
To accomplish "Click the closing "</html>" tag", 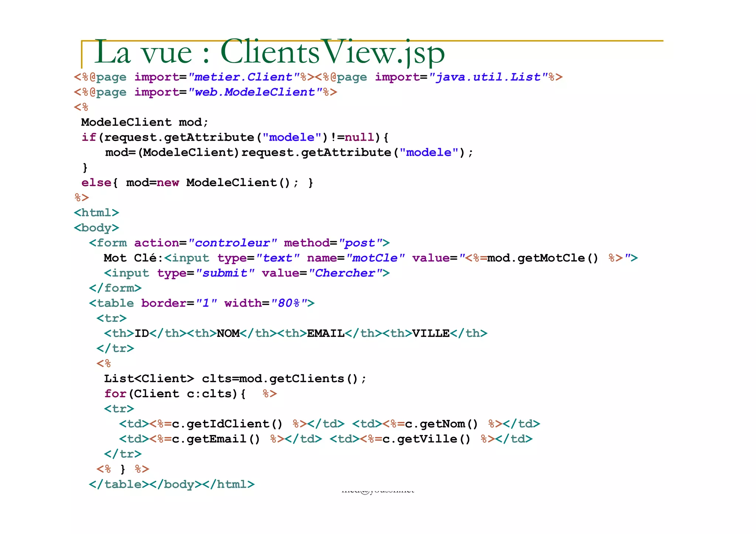I will tap(228, 485).
